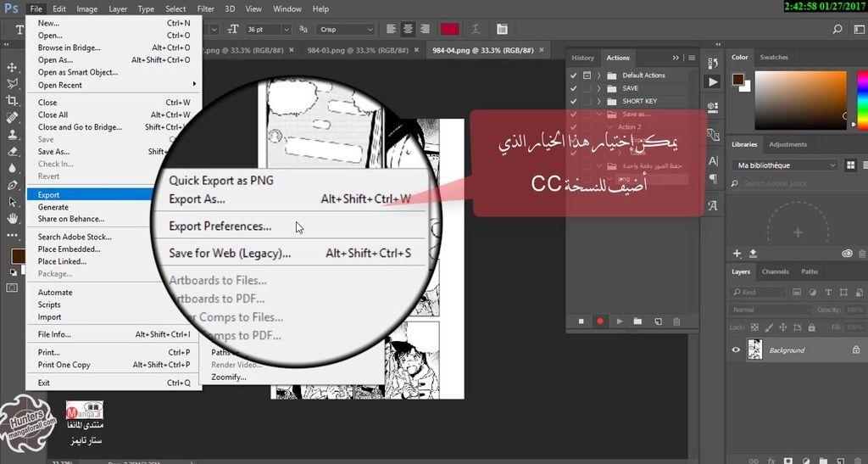Hide the Background layer eye icon
The image size is (868, 464).
coord(736,350)
